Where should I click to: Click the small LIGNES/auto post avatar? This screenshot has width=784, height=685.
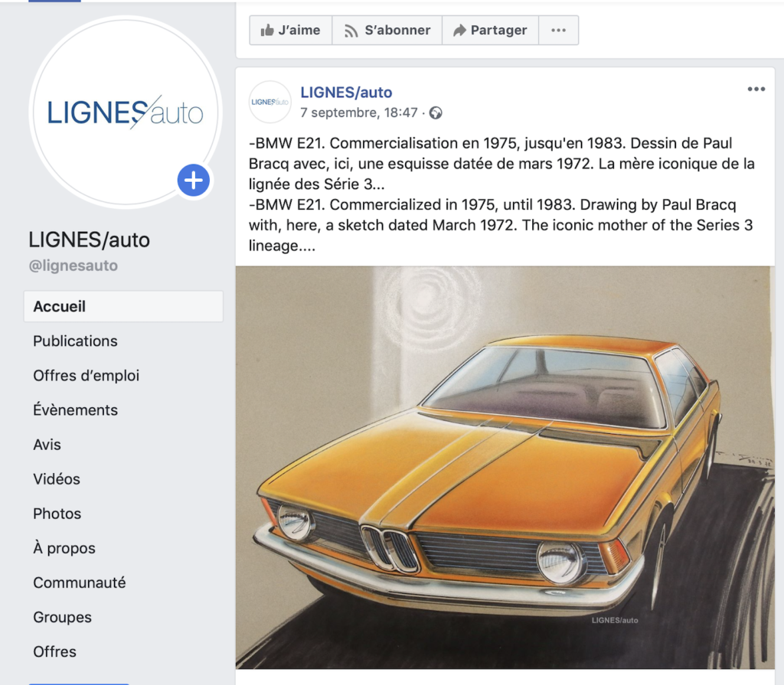[x=270, y=102]
